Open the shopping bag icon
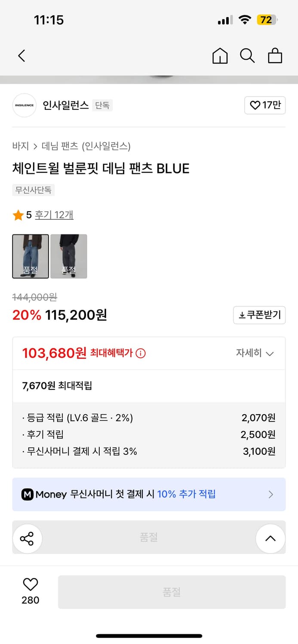The width and height of the screenshot is (298, 644). pyautogui.click(x=275, y=56)
